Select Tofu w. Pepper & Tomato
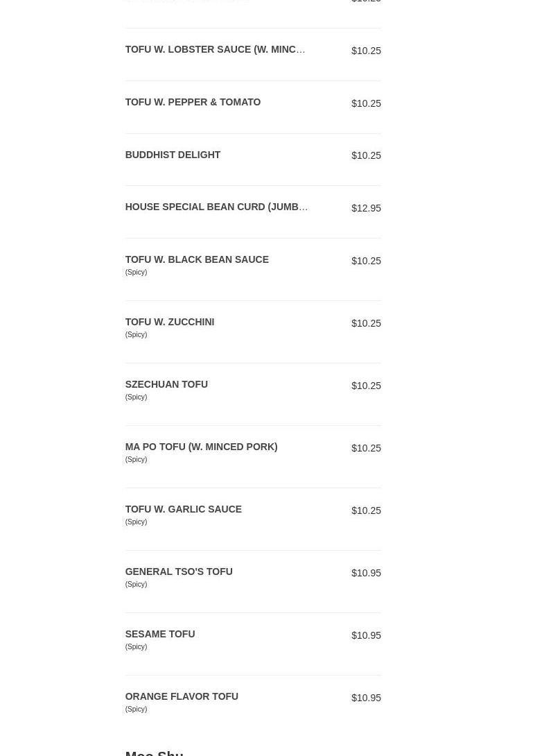This screenshot has height=756, width=544. click(193, 103)
